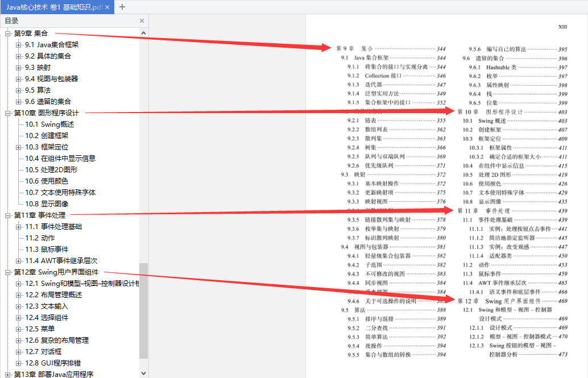
Task: Click bookmark panel scroll down arrow
Action: coord(144,373)
